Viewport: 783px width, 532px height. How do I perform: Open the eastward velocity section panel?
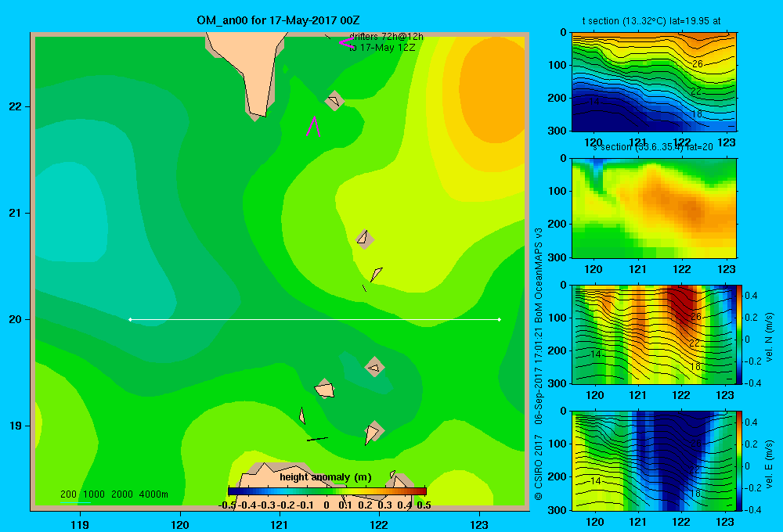pos(654,461)
